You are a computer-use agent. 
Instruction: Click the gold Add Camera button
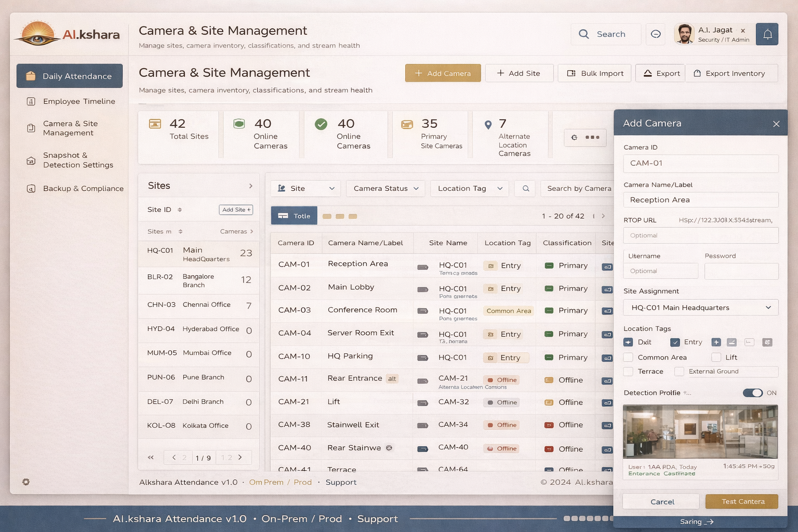pyautogui.click(x=443, y=73)
